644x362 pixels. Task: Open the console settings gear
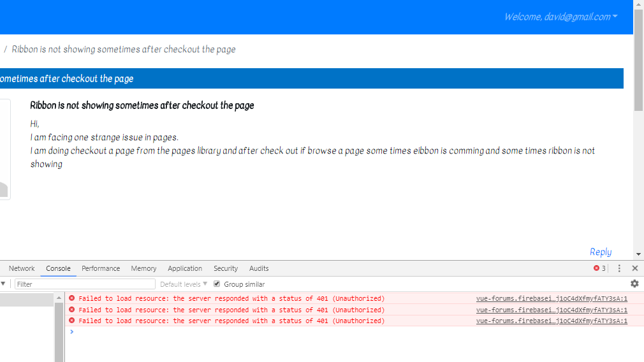(x=634, y=284)
